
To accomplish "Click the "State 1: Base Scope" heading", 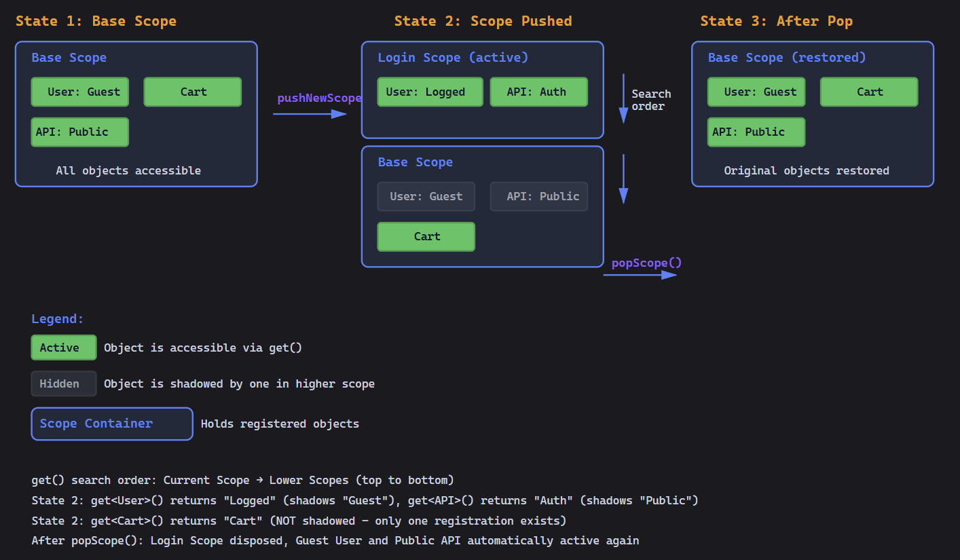I will coord(96,21).
